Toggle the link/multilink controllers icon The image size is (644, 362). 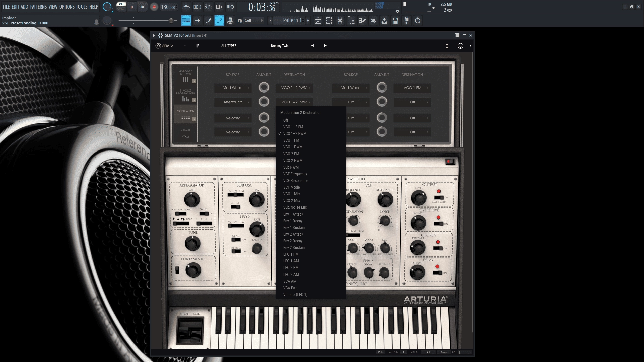(x=219, y=21)
